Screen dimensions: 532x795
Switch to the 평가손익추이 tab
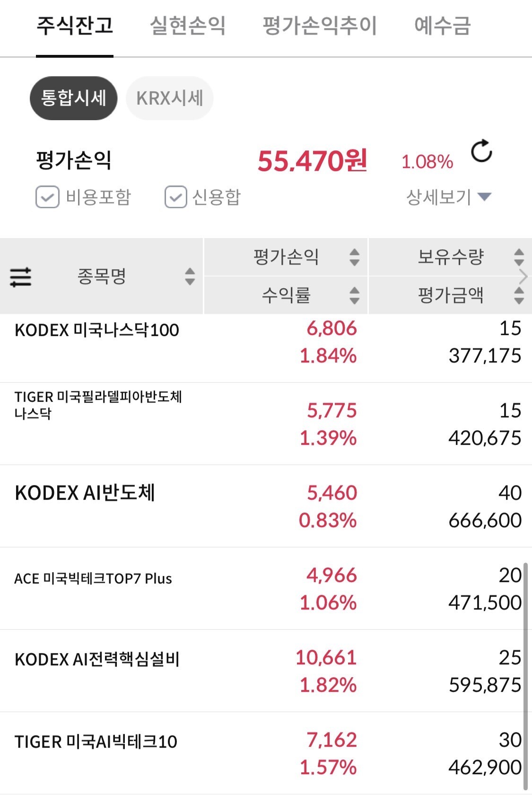[x=320, y=26]
